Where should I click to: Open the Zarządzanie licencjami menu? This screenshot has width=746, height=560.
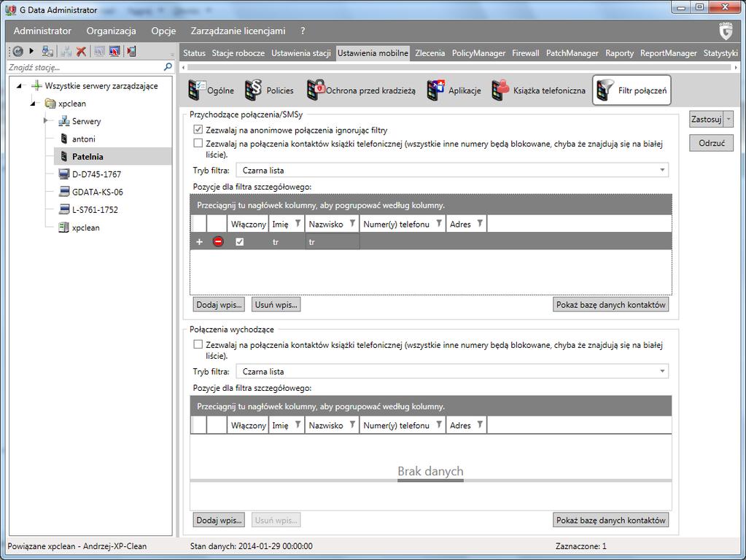tap(238, 31)
